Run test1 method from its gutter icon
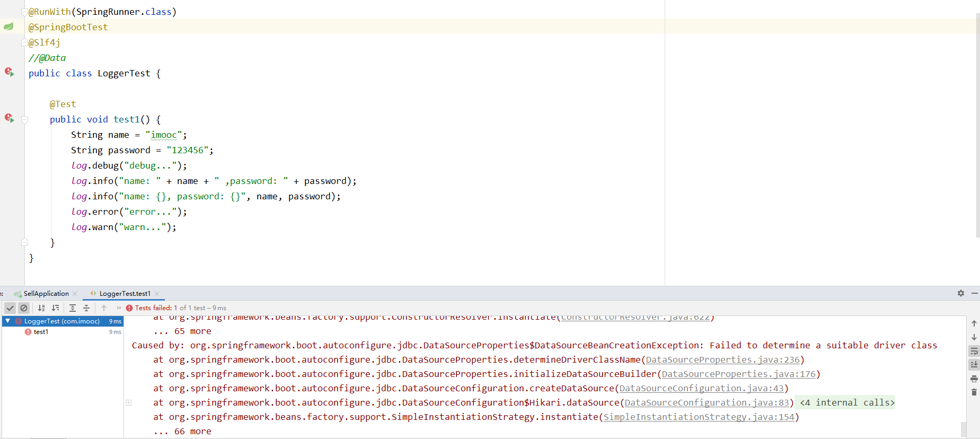Viewport: 980px width, 439px height. click(x=9, y=118)
